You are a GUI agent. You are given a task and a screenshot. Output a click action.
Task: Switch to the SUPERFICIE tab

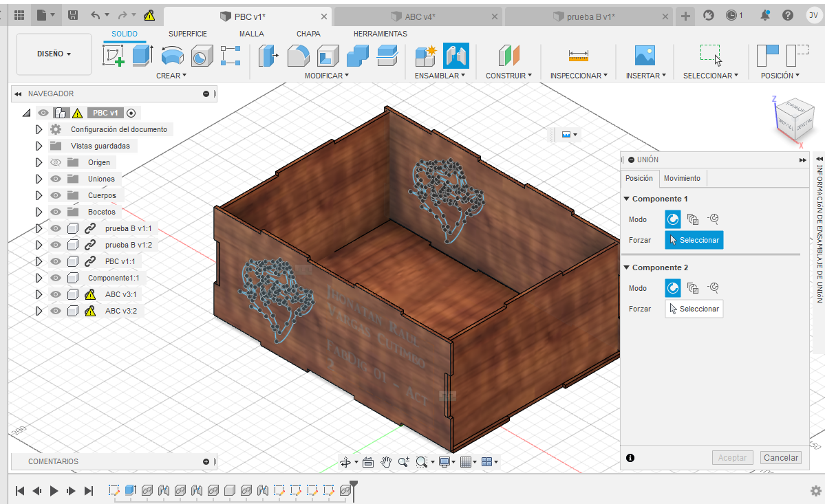point(188,34)
